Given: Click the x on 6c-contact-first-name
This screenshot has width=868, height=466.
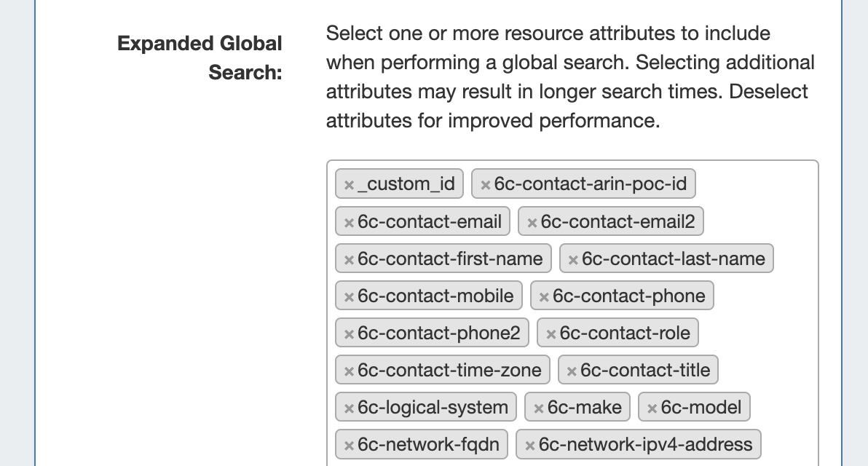Looking at the screenshot, I should [x=349, y=259].
